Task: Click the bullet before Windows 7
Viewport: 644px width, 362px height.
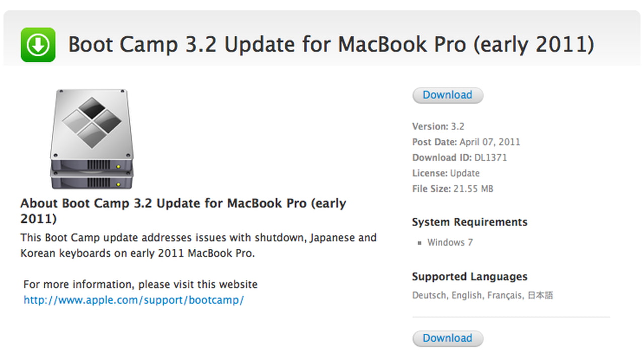Action: (x=419, y=243)
